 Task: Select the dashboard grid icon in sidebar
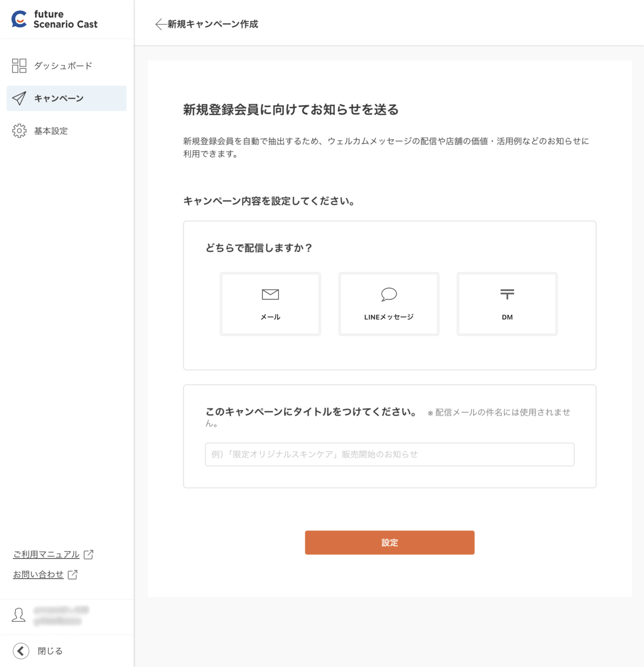19,66
